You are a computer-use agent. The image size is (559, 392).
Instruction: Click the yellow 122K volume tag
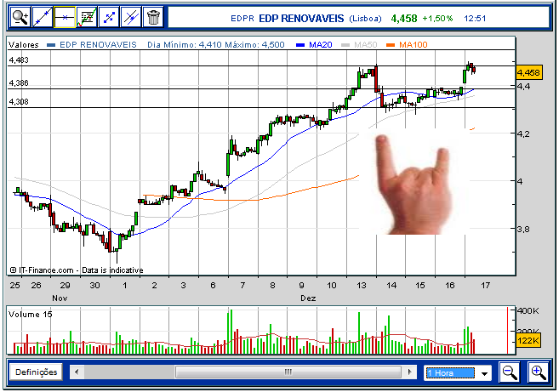click(528, 341)
